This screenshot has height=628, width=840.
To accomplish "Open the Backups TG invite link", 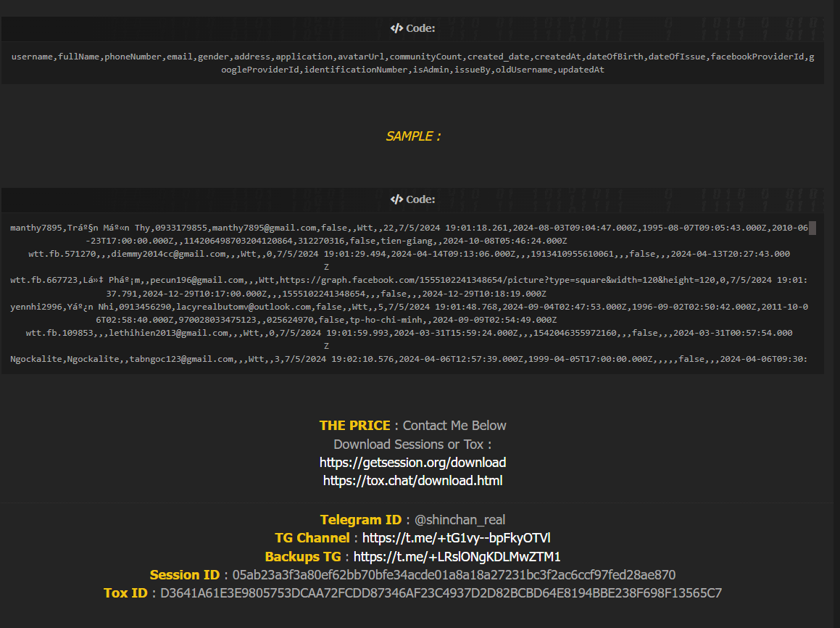I will [457, 557].
